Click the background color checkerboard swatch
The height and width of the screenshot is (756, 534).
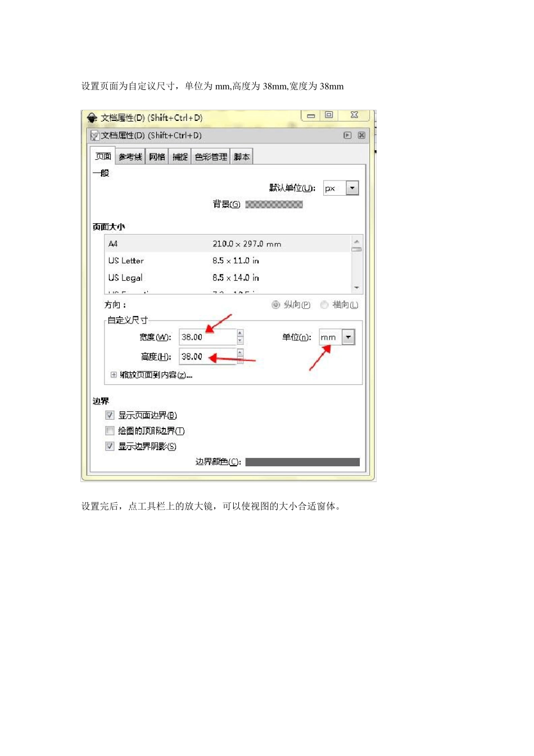click(274, 204)
